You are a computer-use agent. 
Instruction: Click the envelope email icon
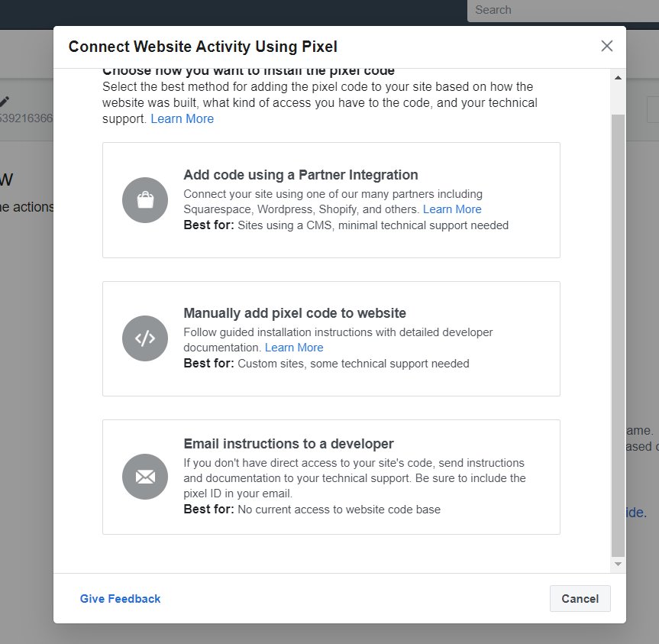click(145, 477)
